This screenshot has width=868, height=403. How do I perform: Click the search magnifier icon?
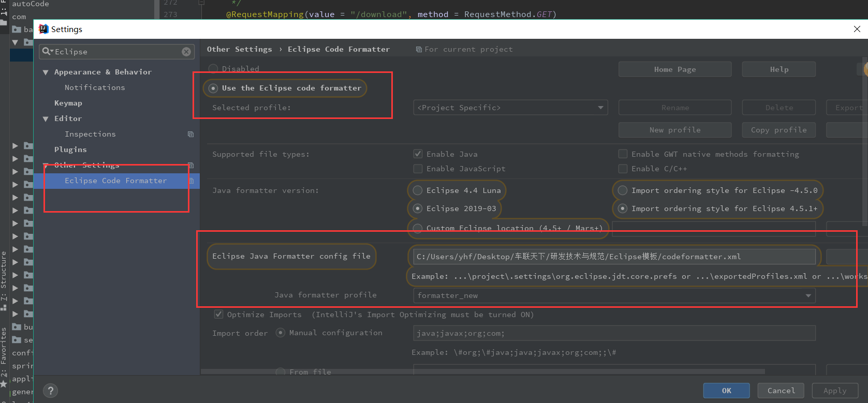pyautogui.click(x=47, y=51)
